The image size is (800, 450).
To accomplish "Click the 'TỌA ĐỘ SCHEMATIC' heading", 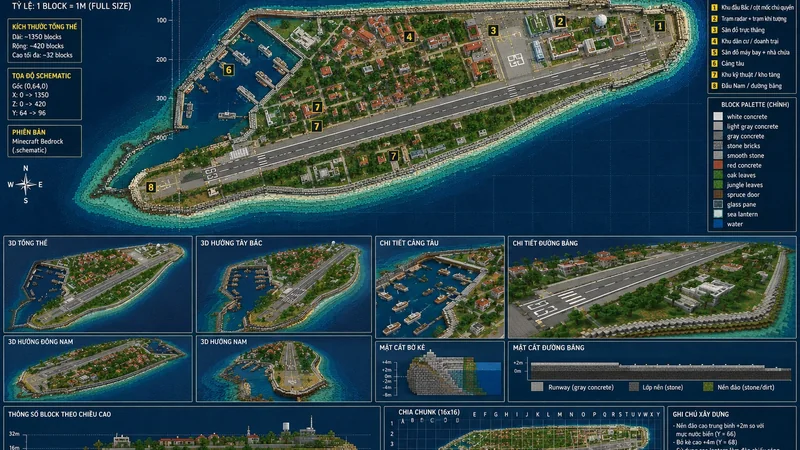I will [41, 76].
